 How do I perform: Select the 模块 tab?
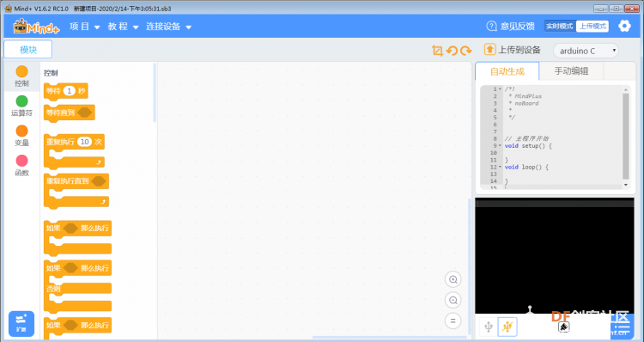click(x=28, y=50)
